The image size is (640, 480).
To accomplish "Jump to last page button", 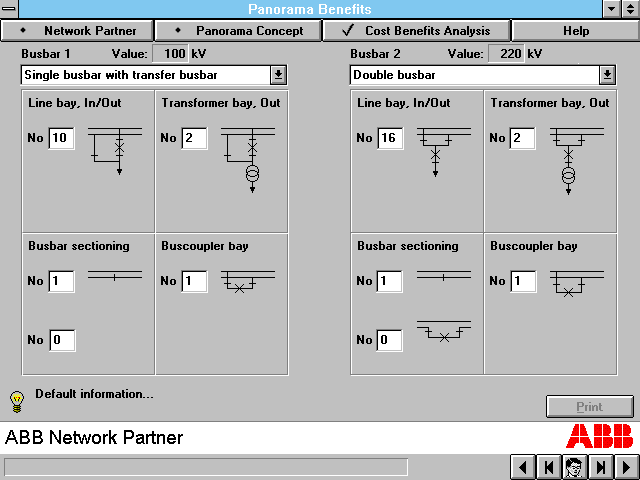I will tap(601, 467).
